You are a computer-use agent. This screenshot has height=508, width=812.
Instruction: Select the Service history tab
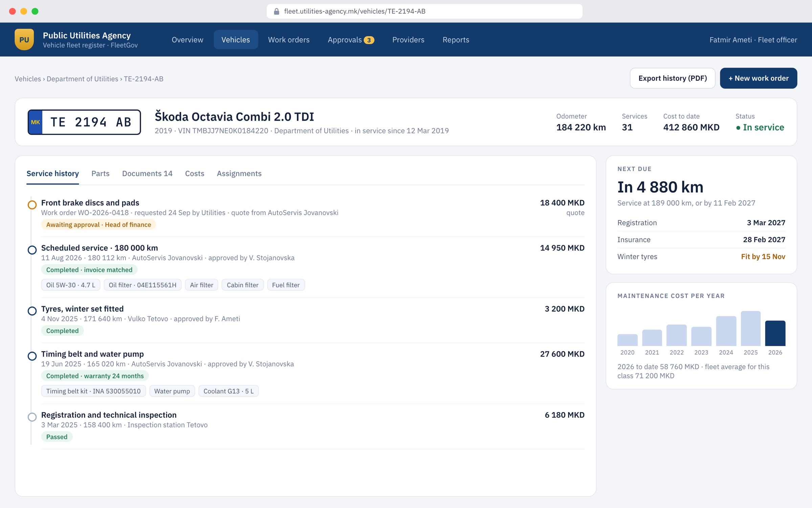[x=53, y=173]
